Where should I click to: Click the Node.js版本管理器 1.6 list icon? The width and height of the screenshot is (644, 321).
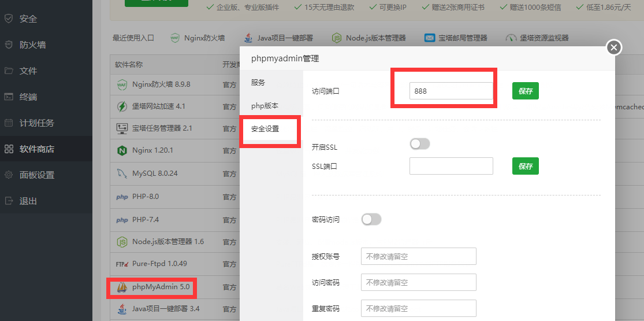tap(122, 242)
